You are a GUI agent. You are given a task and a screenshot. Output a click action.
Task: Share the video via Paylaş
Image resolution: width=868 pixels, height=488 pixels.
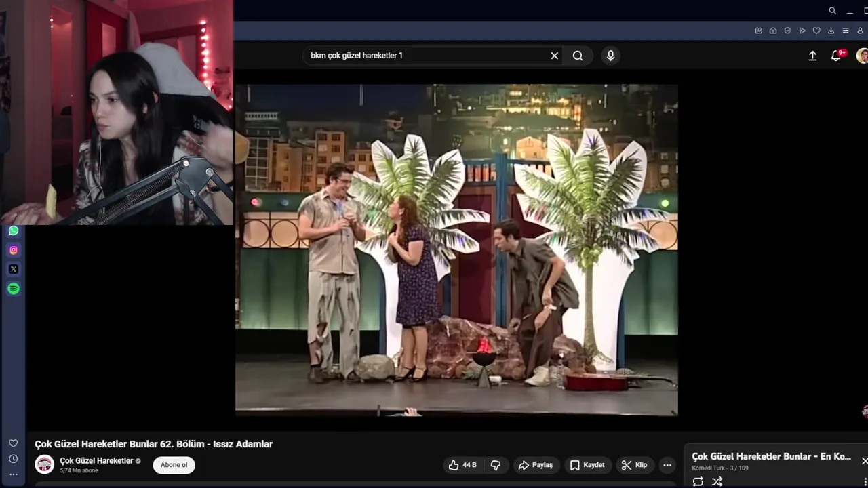tap(536, 465)
